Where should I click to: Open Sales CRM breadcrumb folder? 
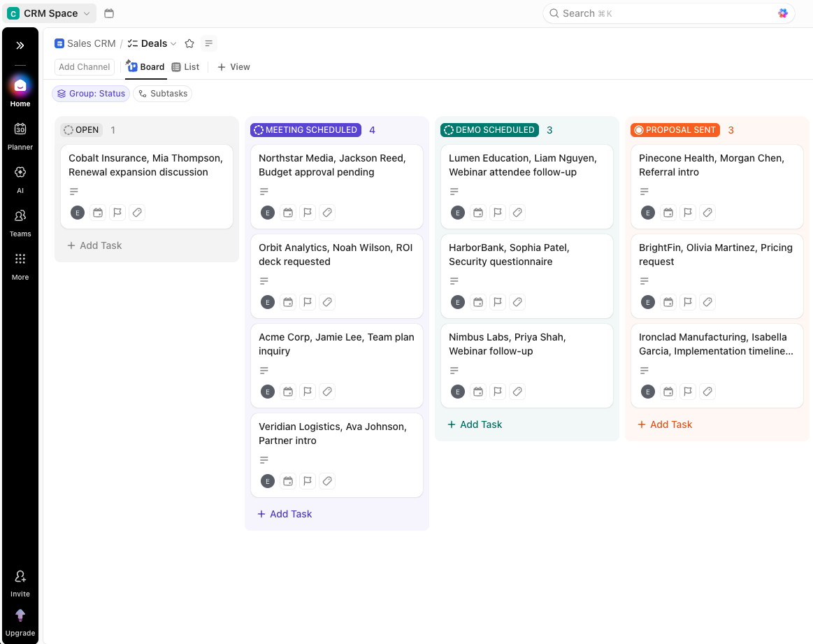(x=85, y=43)
